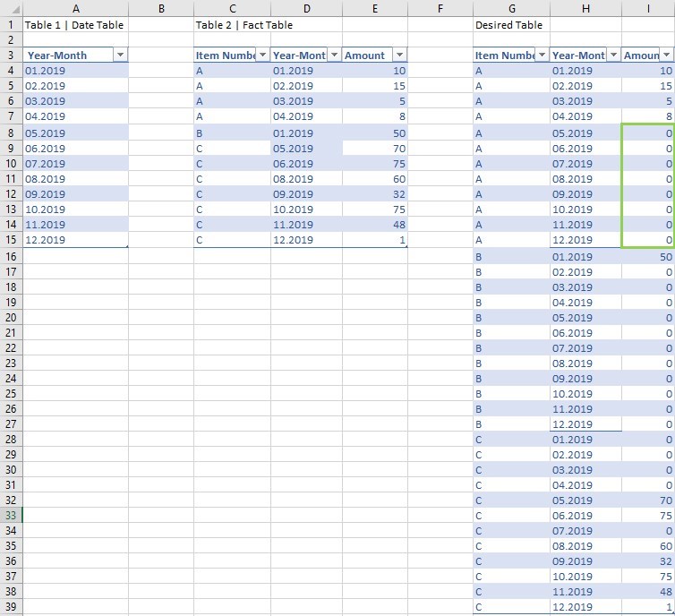Select Fact Table amount 50
Screen dimensions: 675x616
(x=375, y=133)
